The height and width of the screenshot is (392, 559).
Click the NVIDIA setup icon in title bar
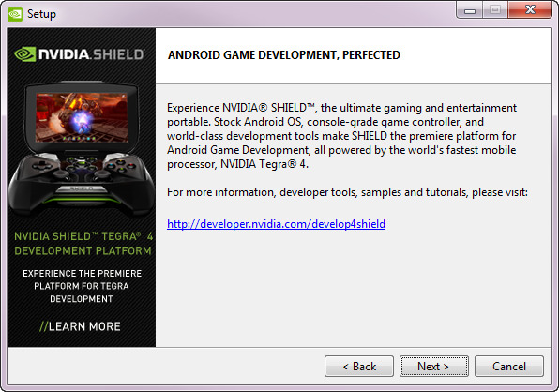(x=15, y=14)
